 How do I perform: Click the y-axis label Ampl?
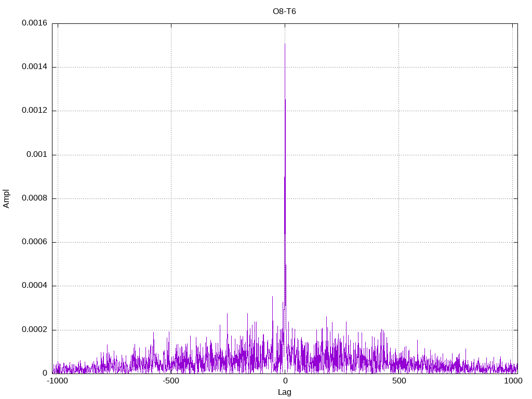(x=6, y=199)
